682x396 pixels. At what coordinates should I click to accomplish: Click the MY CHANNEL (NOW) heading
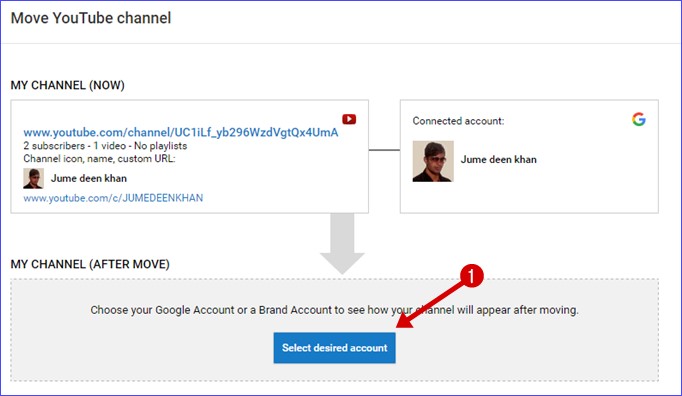coord(67,85)
